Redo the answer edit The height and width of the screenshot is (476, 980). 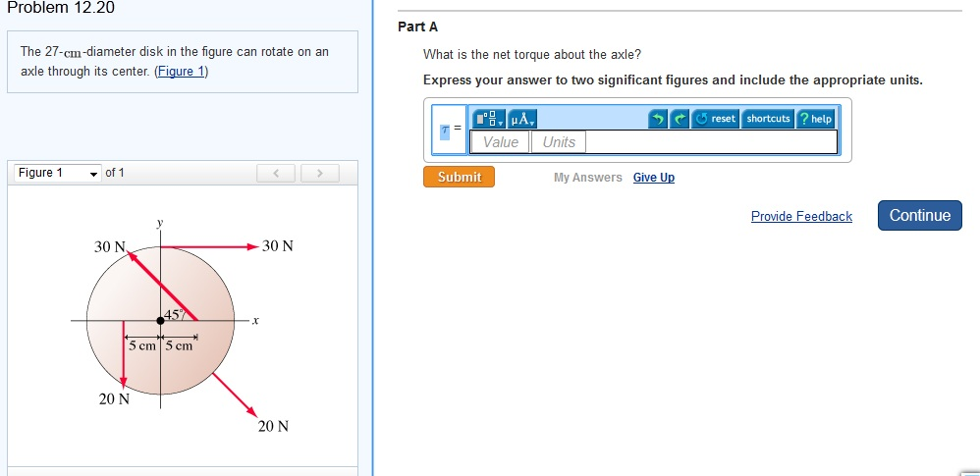[x=679, y=119]
